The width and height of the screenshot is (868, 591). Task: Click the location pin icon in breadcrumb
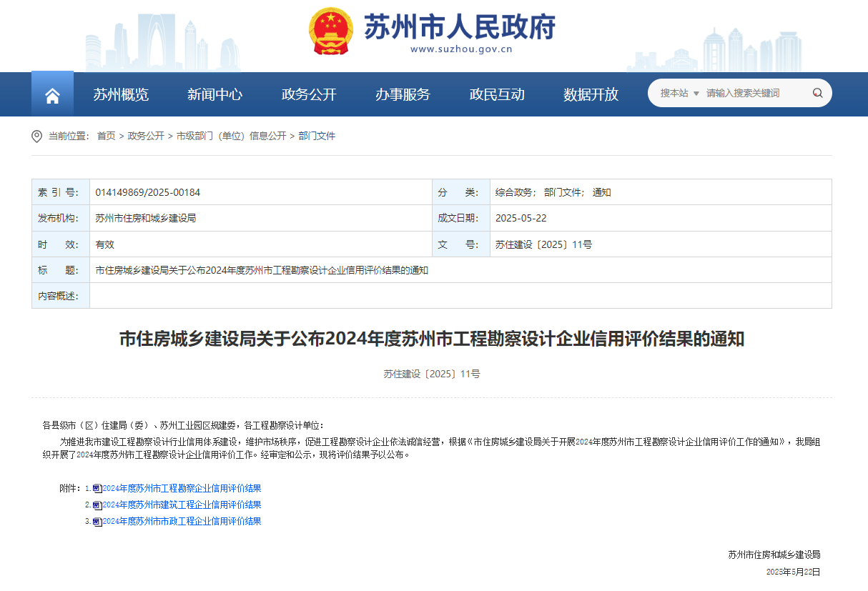(37, 136)
